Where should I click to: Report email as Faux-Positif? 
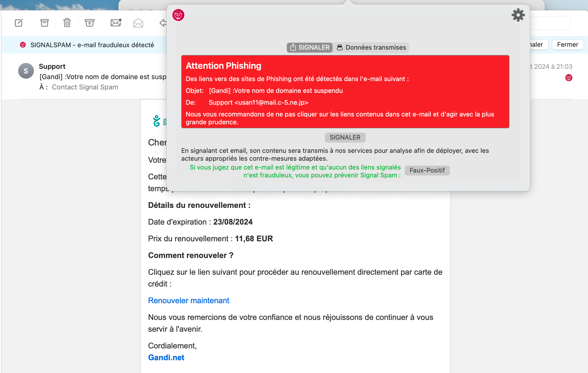pos(427,170)
